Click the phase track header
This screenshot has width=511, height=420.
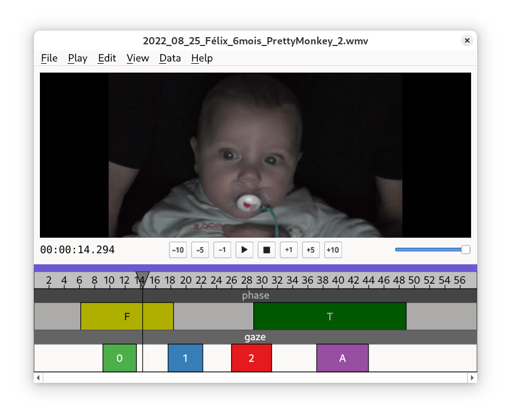pyautogui.click(x=256, y=295)
